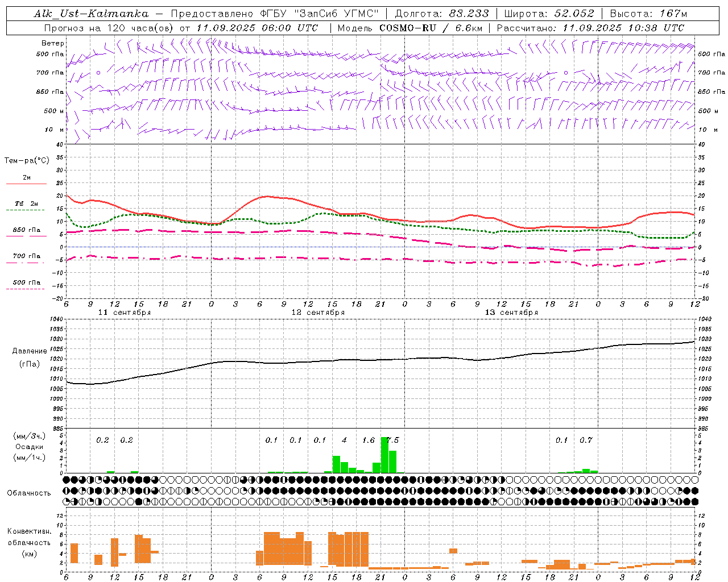728x582 pixels.
Task: Click the '(мм/3ч.)' unit label
Action: coord(30,436)
